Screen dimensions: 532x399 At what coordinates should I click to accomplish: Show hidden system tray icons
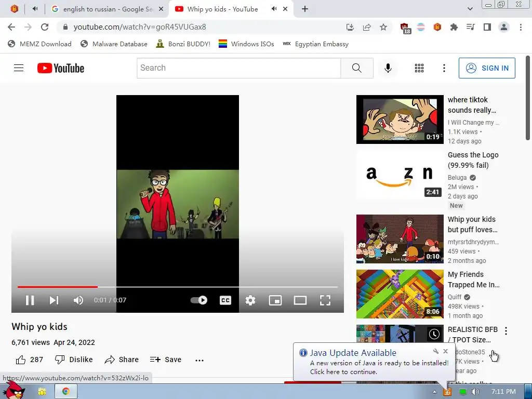pos(434,392)
